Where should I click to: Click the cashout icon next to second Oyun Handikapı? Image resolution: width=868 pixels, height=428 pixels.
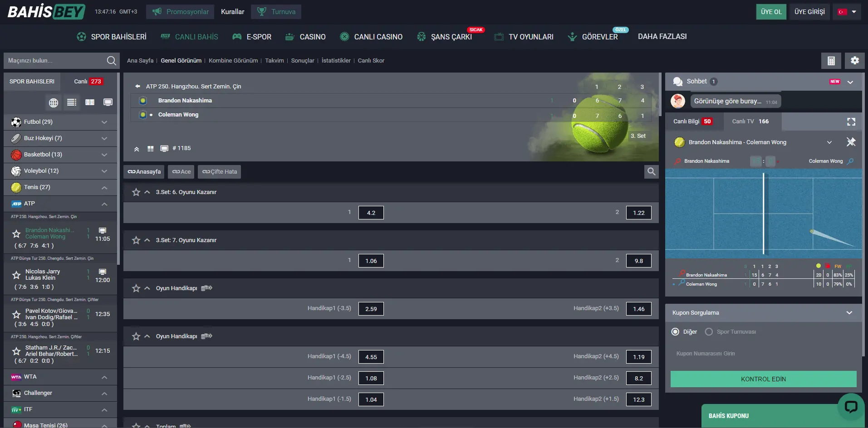coord(206,336)
